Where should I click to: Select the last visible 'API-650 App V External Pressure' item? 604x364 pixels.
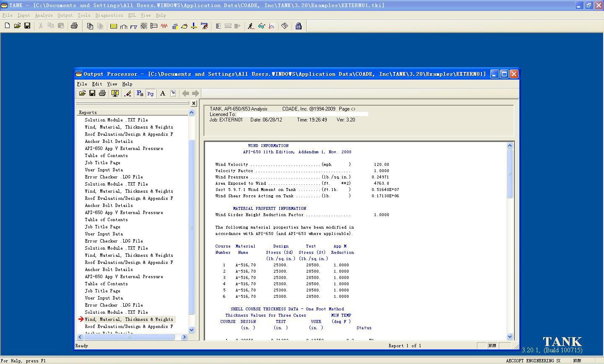(x=124, y=276)
